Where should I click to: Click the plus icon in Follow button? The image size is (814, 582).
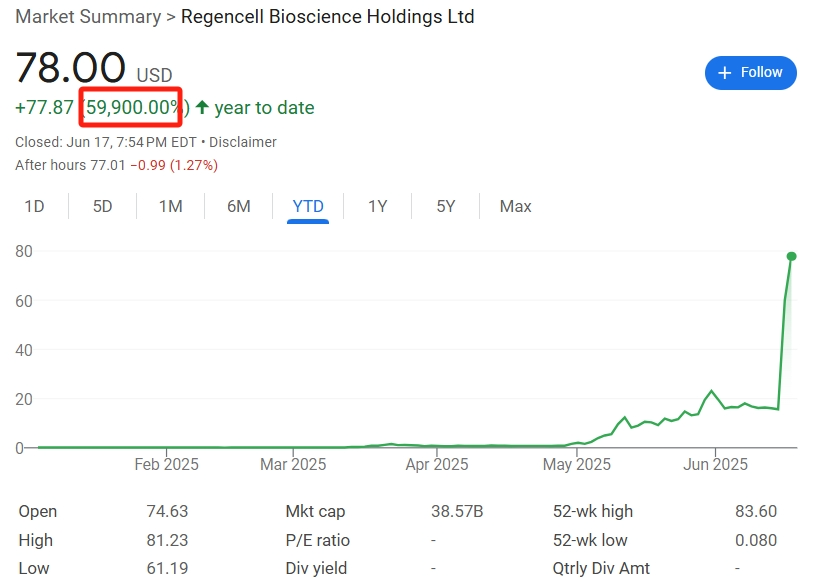726,72
